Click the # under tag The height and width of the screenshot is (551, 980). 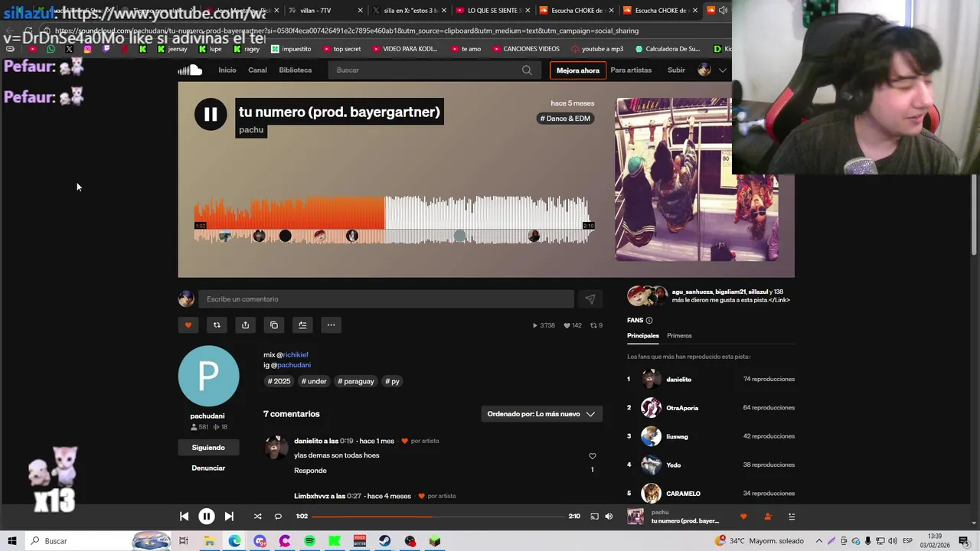[x=314, y=381]
